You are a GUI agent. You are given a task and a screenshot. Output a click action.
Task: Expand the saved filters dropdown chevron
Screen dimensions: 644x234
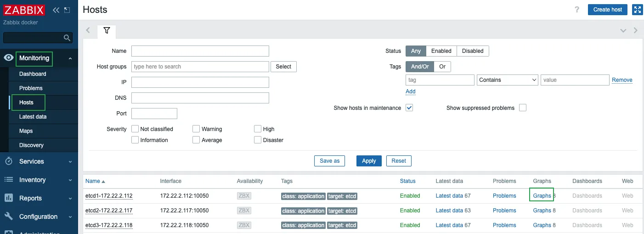[623, 30]
